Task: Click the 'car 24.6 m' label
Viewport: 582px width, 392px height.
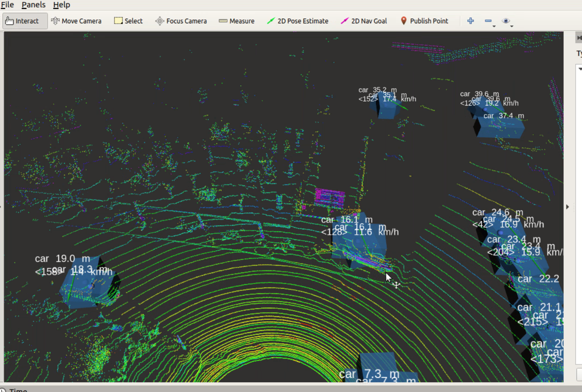Action: coord(498,213)
